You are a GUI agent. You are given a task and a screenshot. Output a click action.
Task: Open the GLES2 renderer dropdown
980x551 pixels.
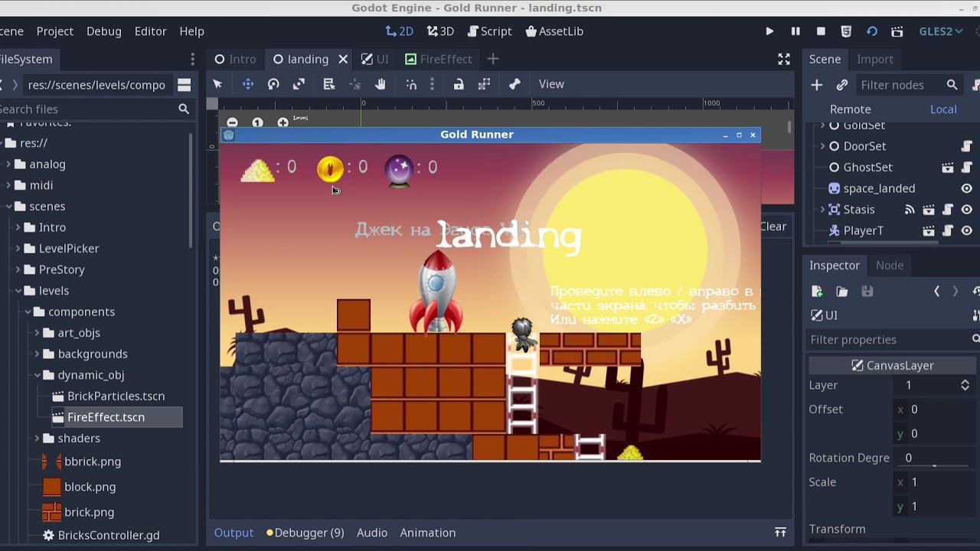(940, 31)
